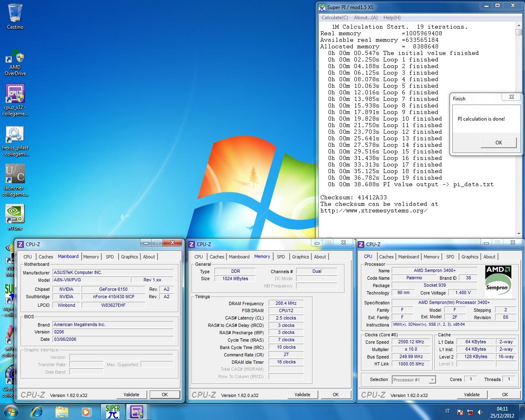
Task: Click OK in Memory CPU-Z window
Action: click(336, 395)
